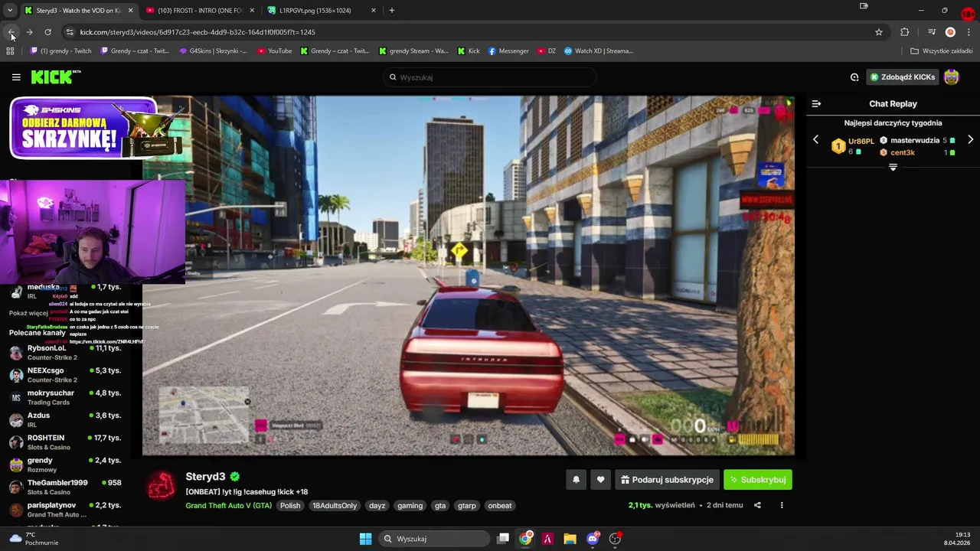Open RybsonLoL recommended channel
Image resolution: width=980 pixels, height=551 pixels.
(65, 352)
